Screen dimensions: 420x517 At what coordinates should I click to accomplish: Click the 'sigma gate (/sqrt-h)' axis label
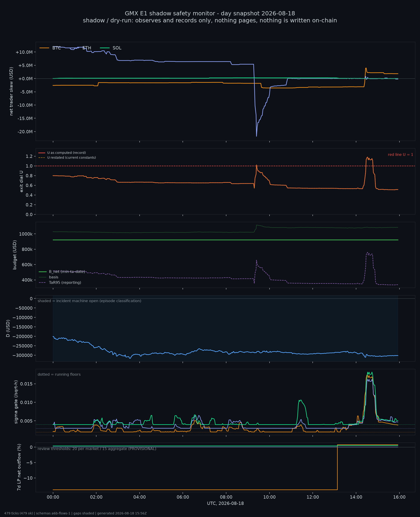pos(16,402)
